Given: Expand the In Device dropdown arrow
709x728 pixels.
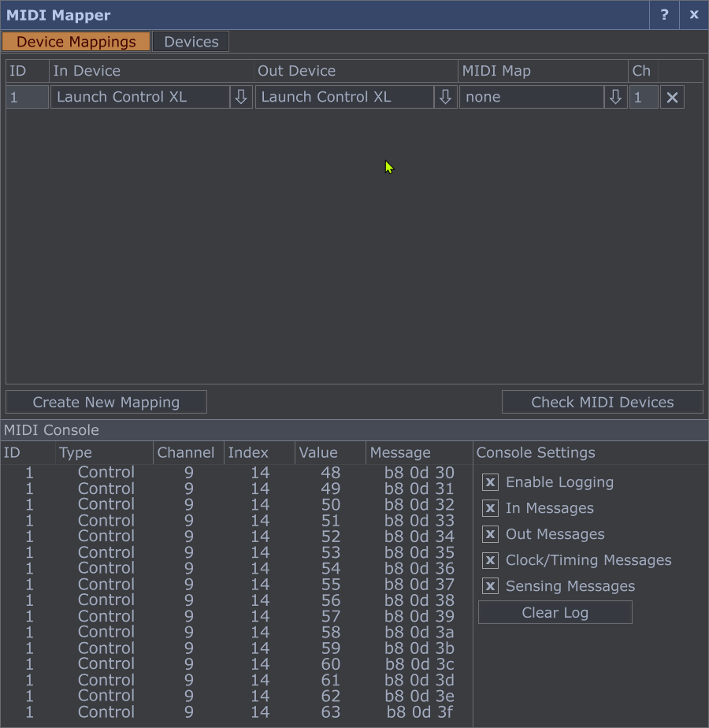Looking at the screenshot, I should coord(241,98).
